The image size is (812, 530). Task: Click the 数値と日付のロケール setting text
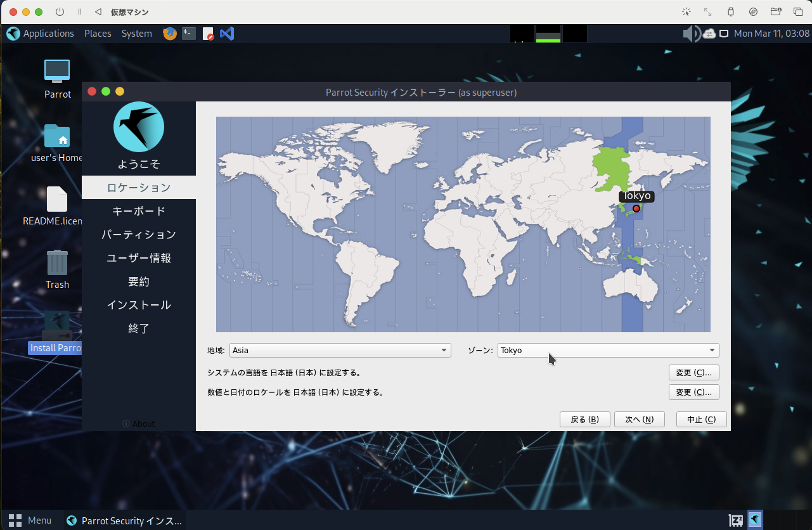296,392
